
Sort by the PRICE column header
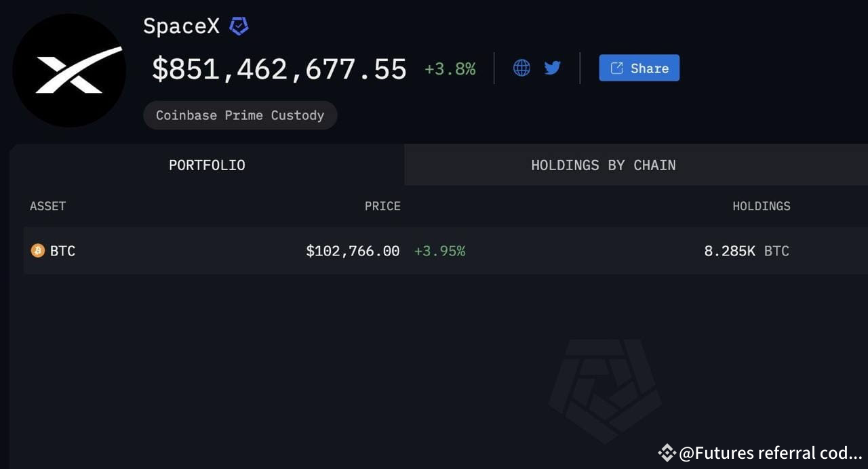tap(382, 206)
